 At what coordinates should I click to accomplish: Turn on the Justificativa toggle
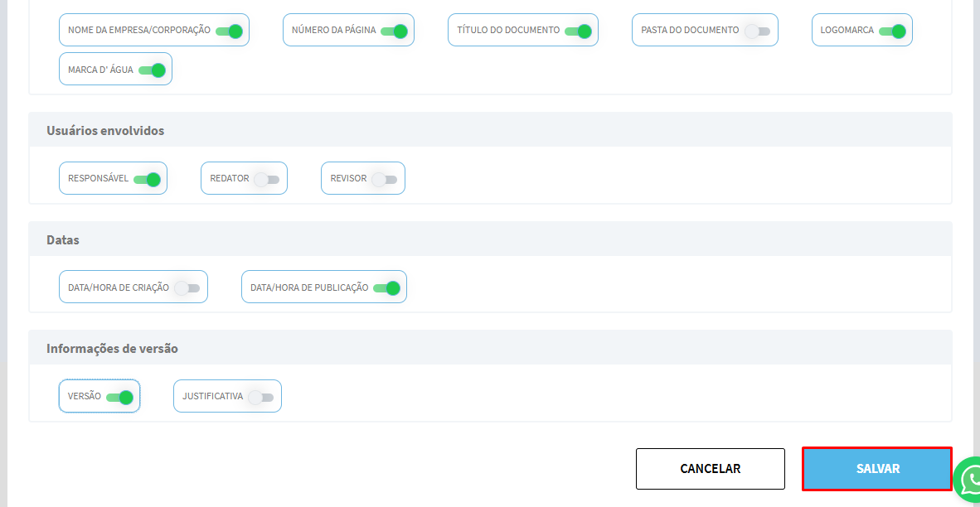pos(261,397)
